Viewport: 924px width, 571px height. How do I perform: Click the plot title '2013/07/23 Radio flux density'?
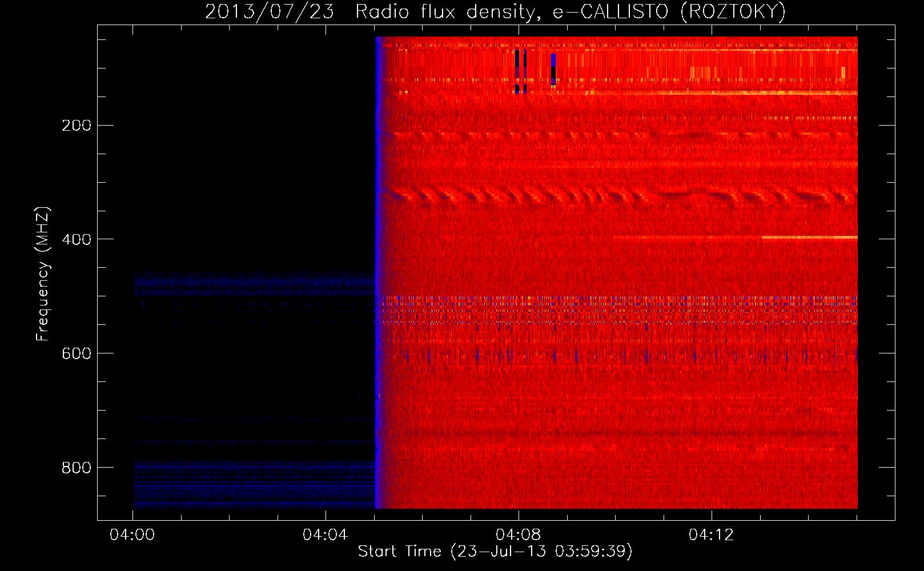[x=495, y=11]
